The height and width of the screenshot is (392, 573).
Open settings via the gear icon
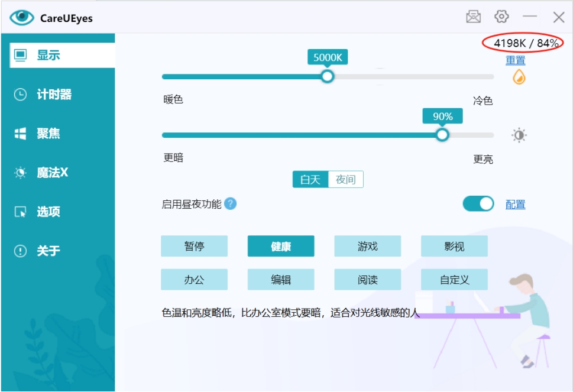coord(501,17)
